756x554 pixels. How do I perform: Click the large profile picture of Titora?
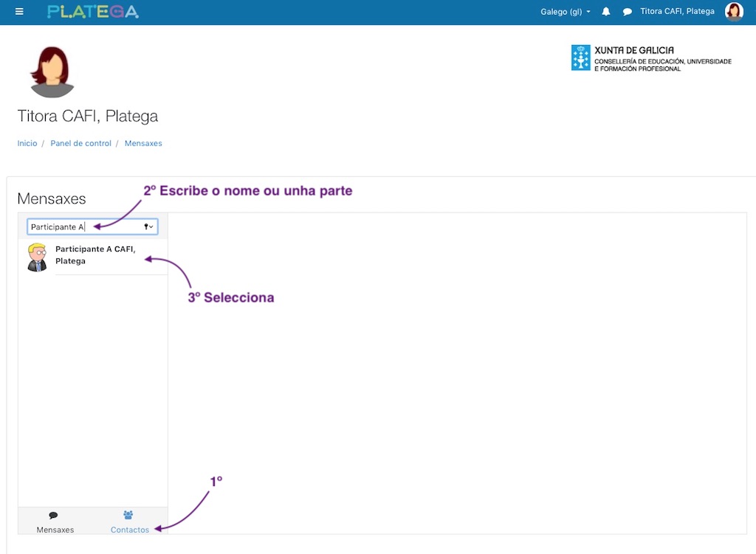pyautogui.click(x=52, y=72)
